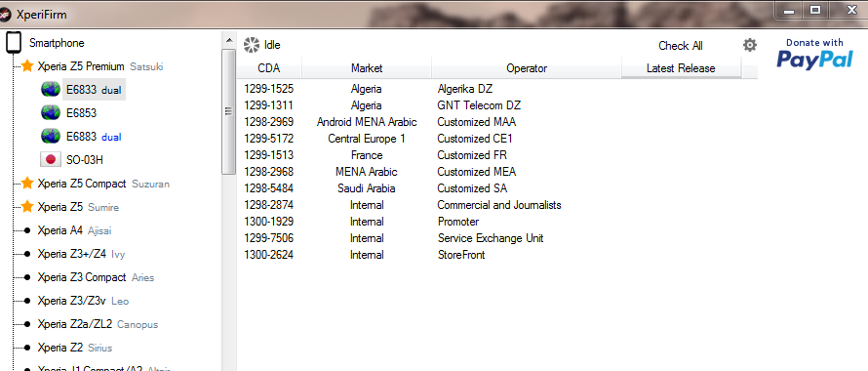Open settings with the gear icon
The height and width of the screenshot is (371, 868).
tap(750, 45)
